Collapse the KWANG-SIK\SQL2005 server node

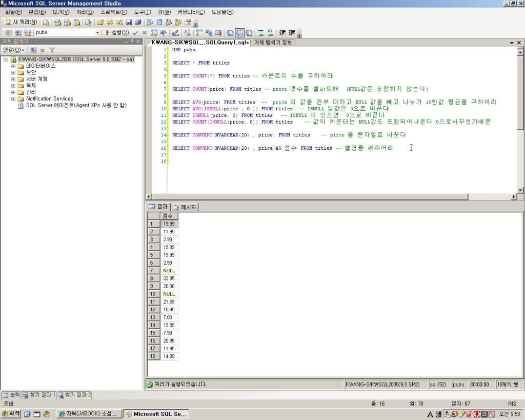pyautogui.click(x=6, y=59)
